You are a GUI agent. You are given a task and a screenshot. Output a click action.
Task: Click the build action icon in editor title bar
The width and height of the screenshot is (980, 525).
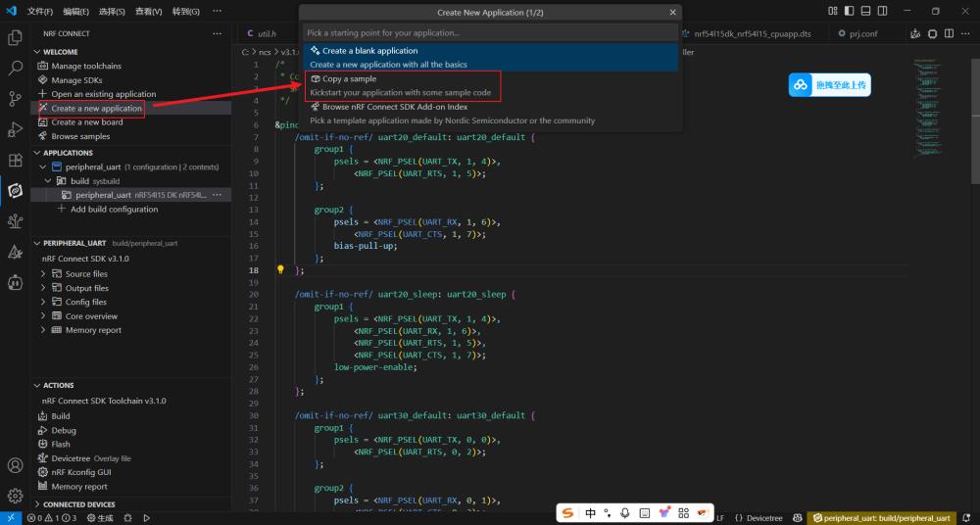916,33
